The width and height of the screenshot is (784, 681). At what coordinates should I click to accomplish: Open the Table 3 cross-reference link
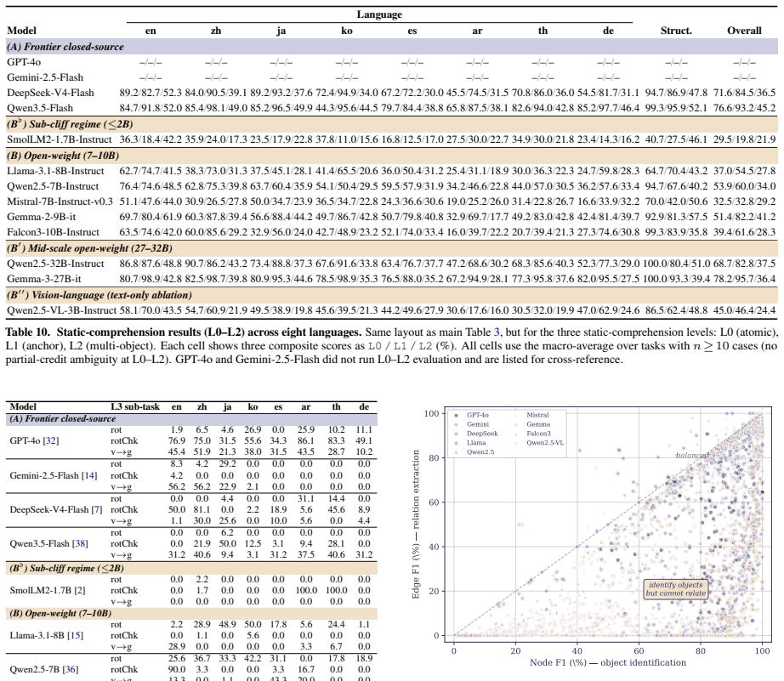coord(497,332)
